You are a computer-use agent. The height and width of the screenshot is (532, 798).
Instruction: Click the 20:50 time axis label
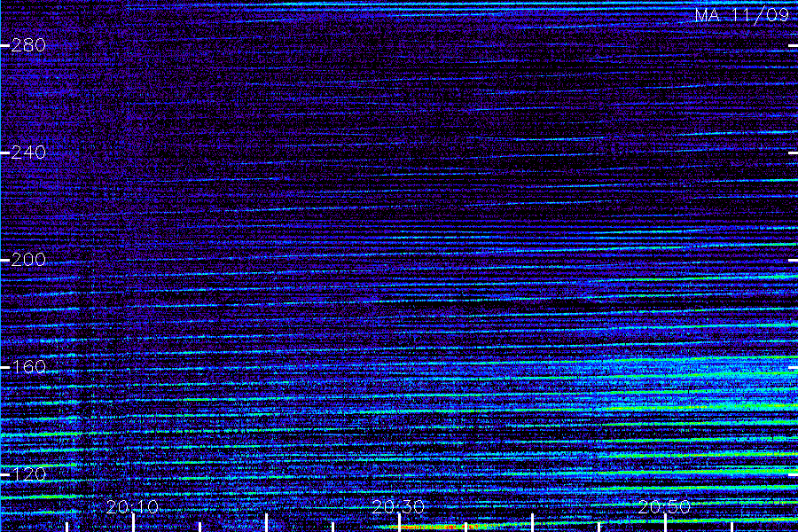[665, 506]
